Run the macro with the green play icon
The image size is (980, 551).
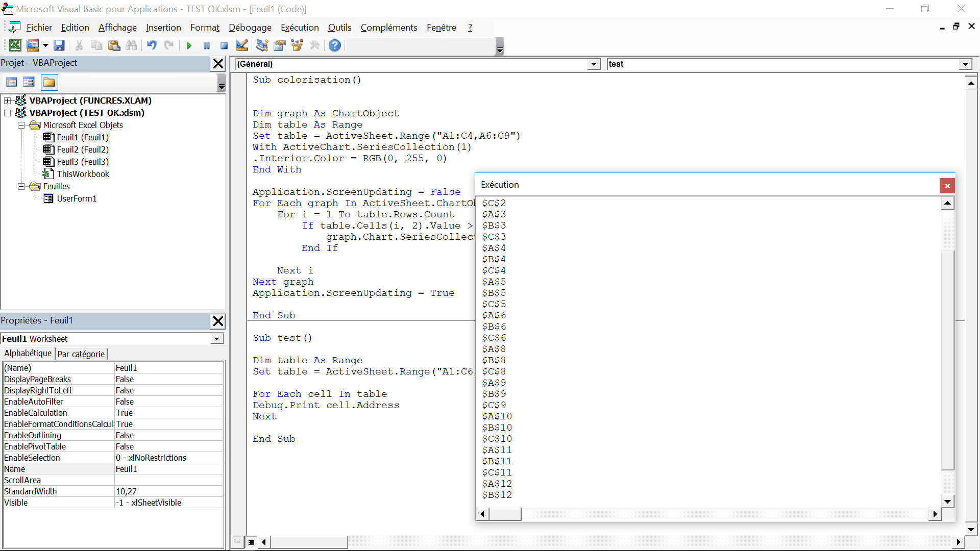(189, 45)
